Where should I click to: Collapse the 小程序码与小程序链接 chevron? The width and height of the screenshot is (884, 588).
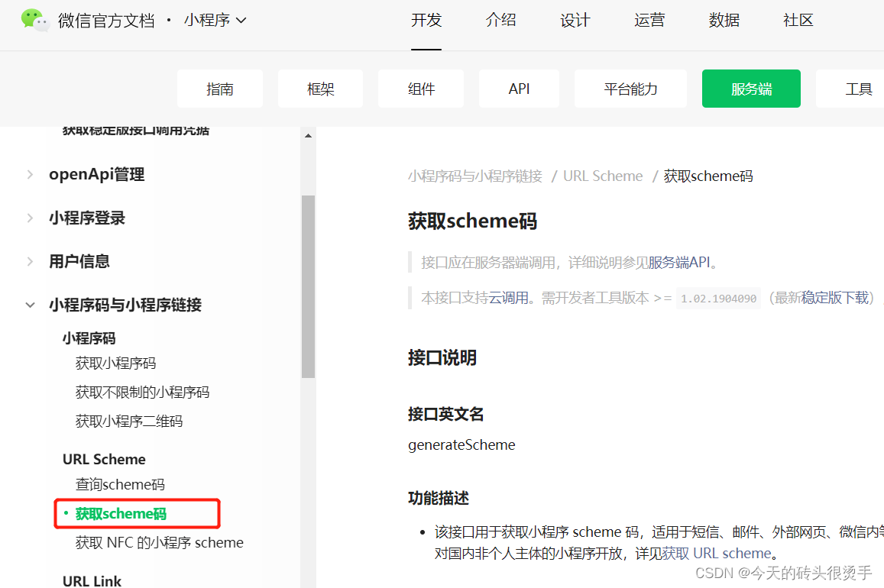pos(30,305)
